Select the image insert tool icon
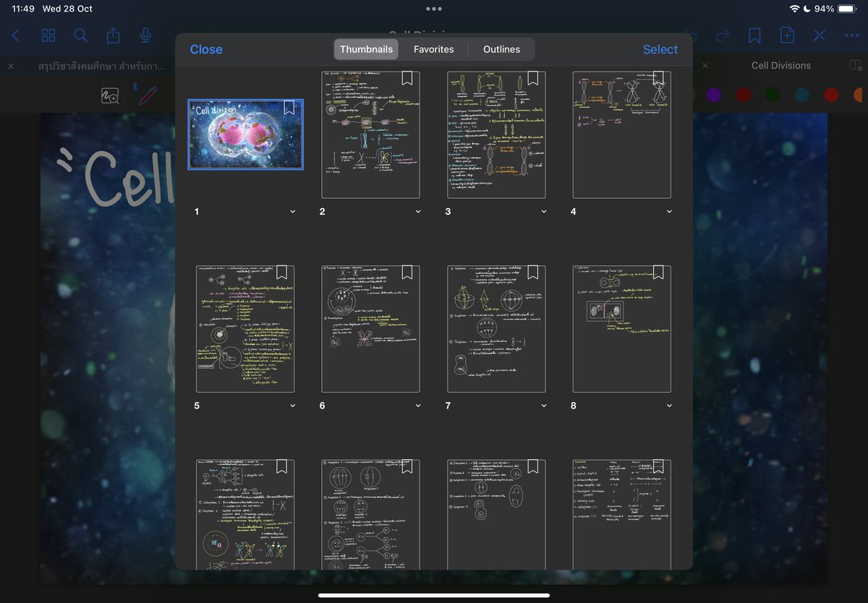The height and width of the screenshot is (603, 868). (110, 95)
